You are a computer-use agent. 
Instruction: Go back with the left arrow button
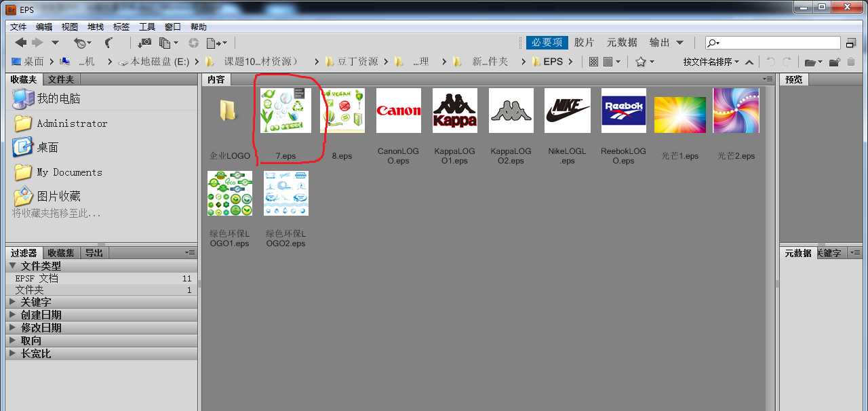pyautogui.click(x=21, y=43)
